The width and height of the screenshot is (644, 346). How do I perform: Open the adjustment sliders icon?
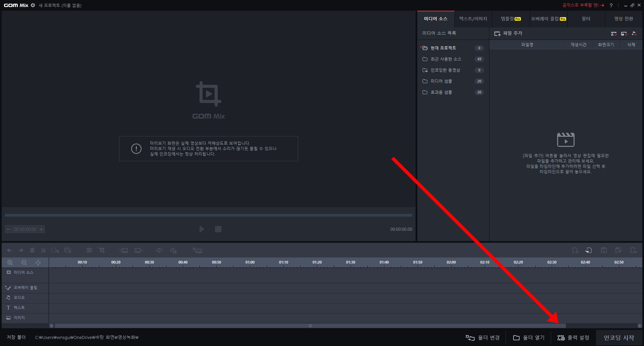click(89, 250)
